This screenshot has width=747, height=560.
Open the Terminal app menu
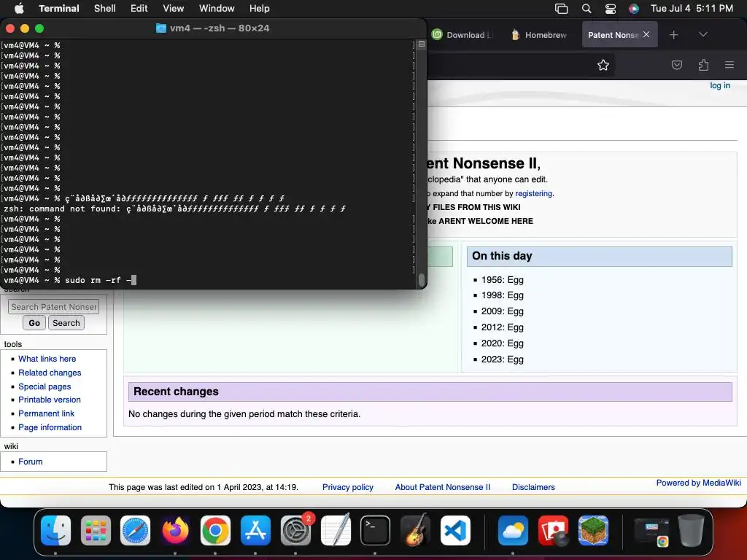coord(58,8)
